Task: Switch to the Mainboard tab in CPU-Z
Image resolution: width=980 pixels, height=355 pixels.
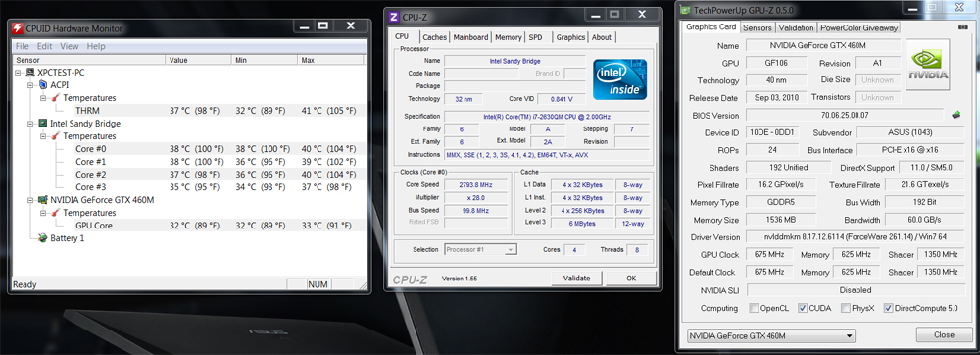Action: pyautogui.click(x=470, y=37)
